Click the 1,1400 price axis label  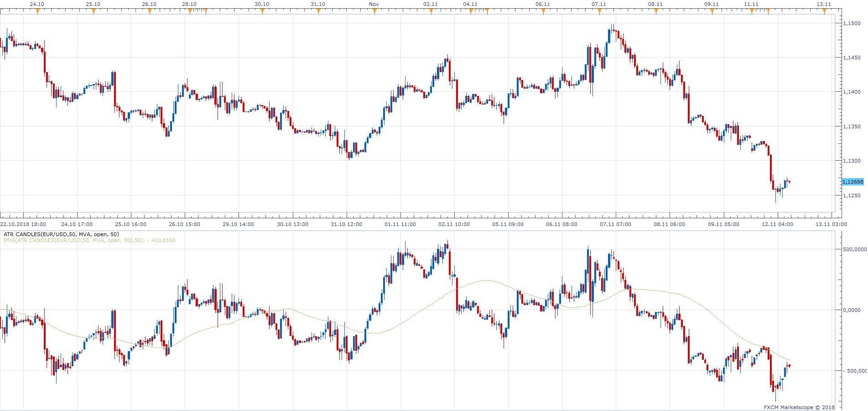[852, 92]
